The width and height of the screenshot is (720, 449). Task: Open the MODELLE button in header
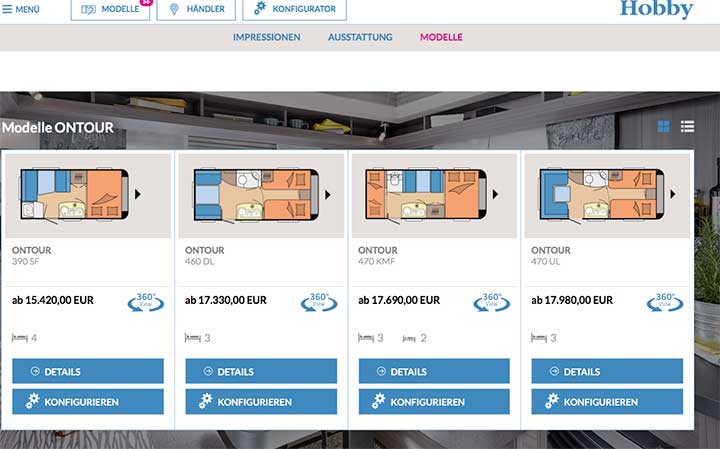110,9
